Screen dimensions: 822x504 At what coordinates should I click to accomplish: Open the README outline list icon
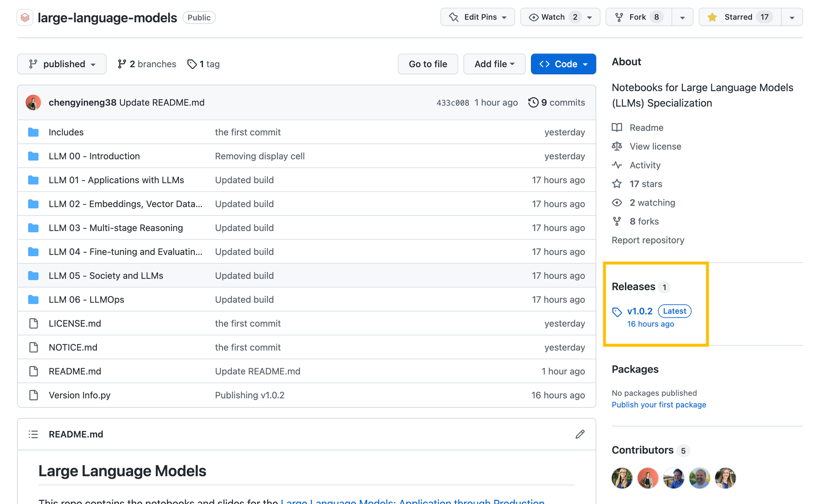33,434
